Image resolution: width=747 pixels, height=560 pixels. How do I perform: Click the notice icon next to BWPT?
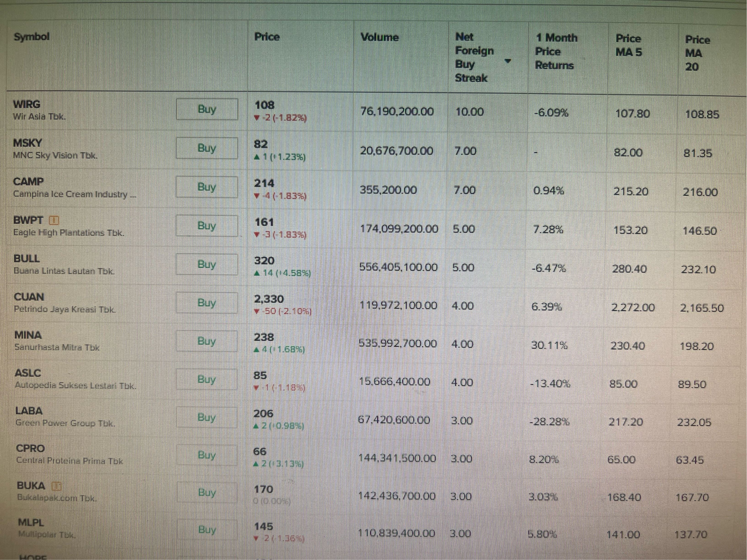coord(54,220)
